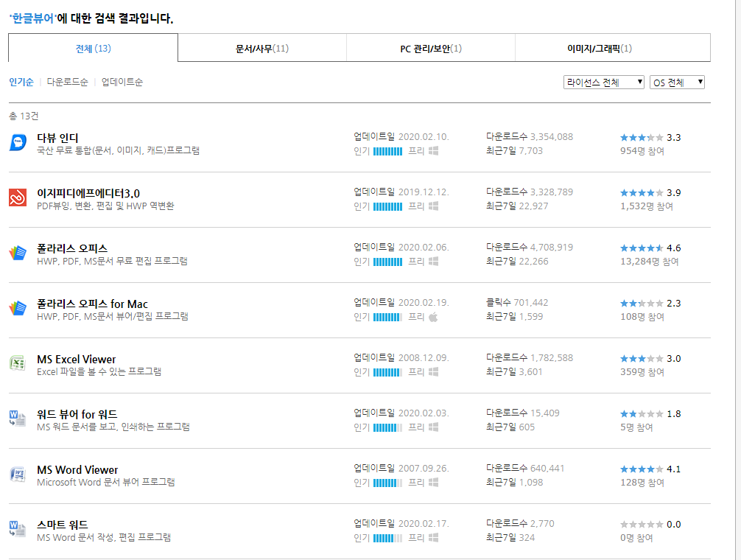Click the 1.8 stars of 워드 뷰어 for 워드
The image size is (741, 560).
pyautogui.click(x=642, y=414)
